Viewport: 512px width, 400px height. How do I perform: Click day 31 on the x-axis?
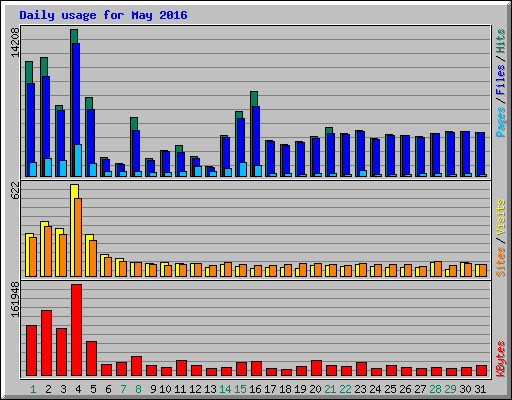(480, 389)
